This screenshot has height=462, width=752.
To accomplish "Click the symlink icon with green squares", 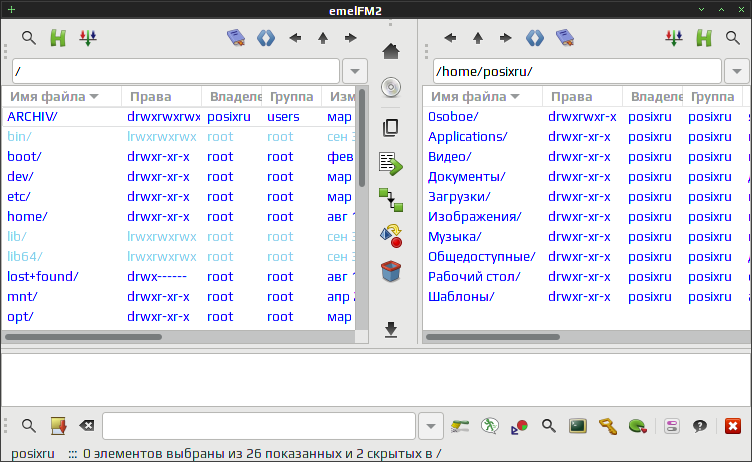I will (391, 200).
